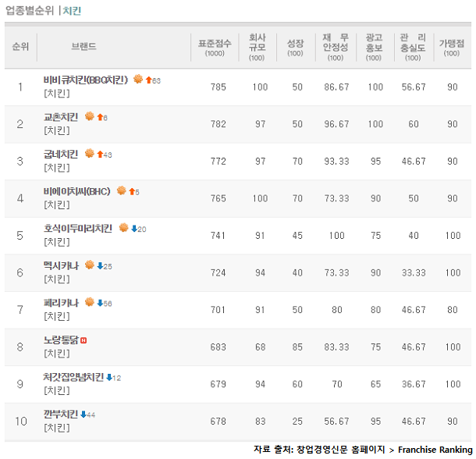Screen dimensions: 476x459
Task: Click the badge icon next to 멕시카나
Action: point(90,265)
